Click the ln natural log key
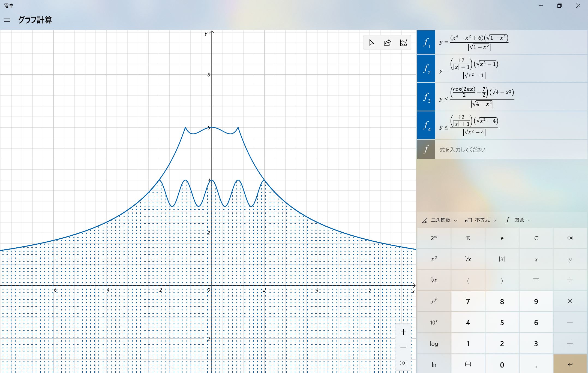The width and height of the screenshot is (588, 373). [x=434, y=364]
